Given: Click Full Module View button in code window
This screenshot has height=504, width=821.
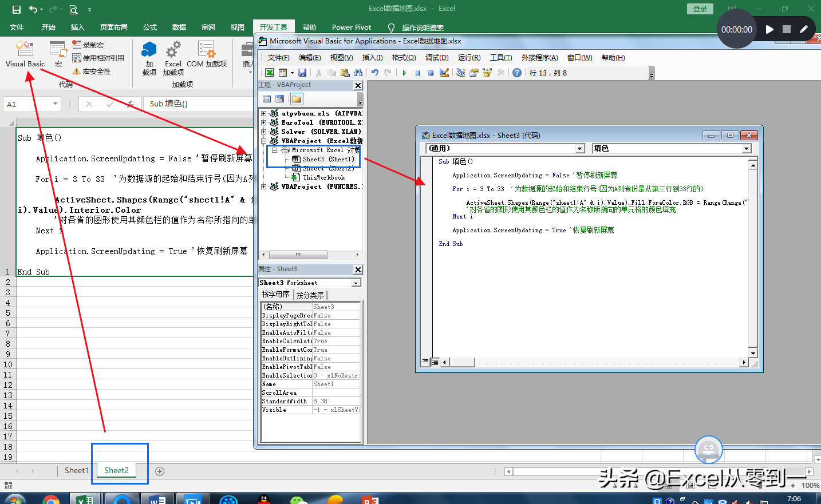Looking at the screenshot, I should click(435, 362).
